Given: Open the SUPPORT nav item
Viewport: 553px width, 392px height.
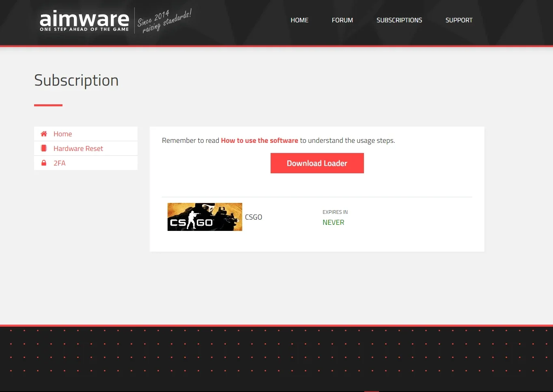Looking at the screenshot, I should point(459,20).
